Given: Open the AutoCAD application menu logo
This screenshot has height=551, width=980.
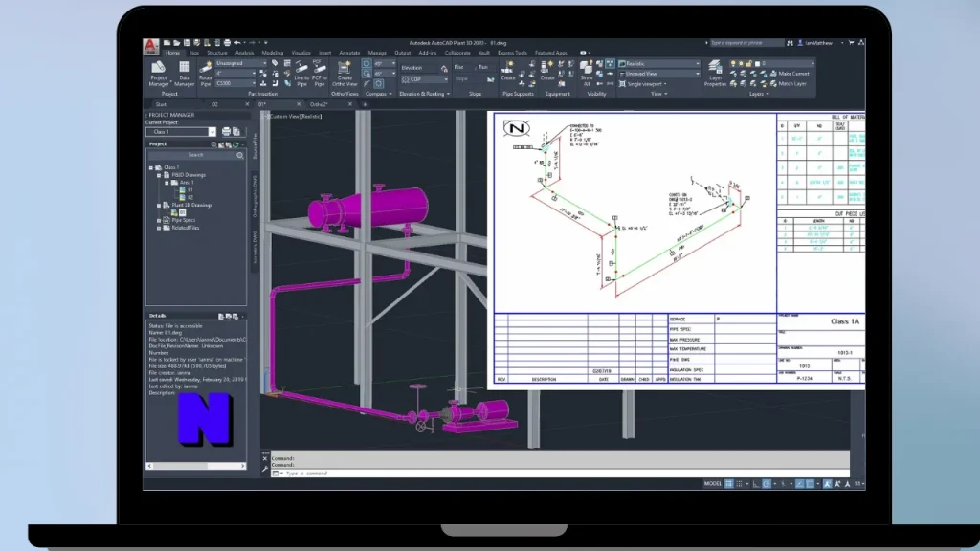Looking at the screenshot, I should pyautogui.click(x=150, y=46).
